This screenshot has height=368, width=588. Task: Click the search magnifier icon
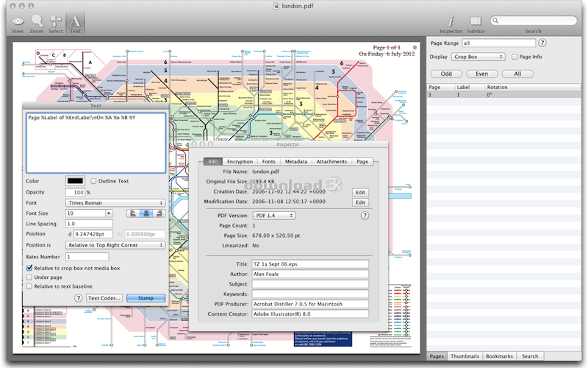[495, 21]
